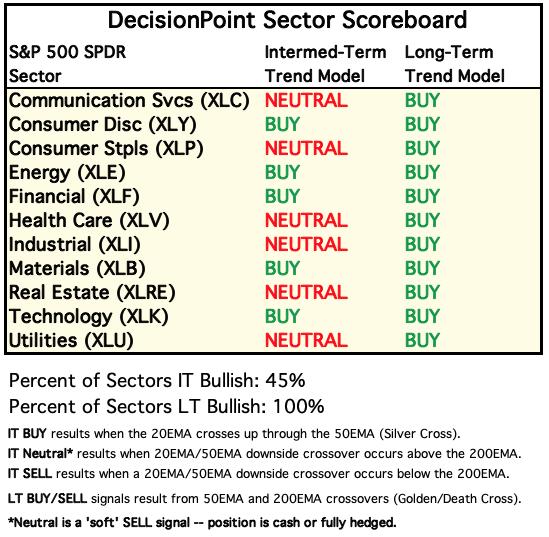
Task: Click intermediate-term BUY for Materials (XLB)
Action: tap(282, 268)
